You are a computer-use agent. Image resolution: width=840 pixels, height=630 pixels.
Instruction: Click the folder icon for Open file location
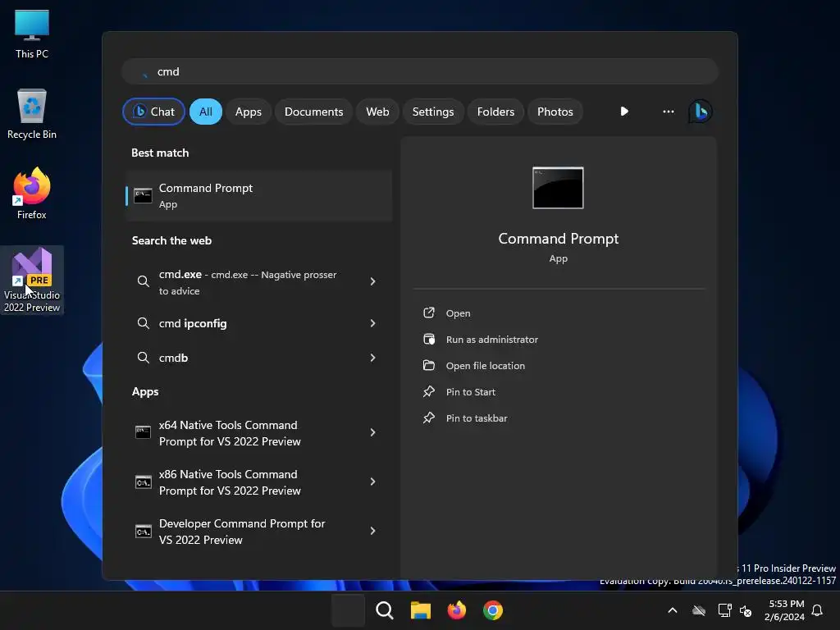point(428,365)
